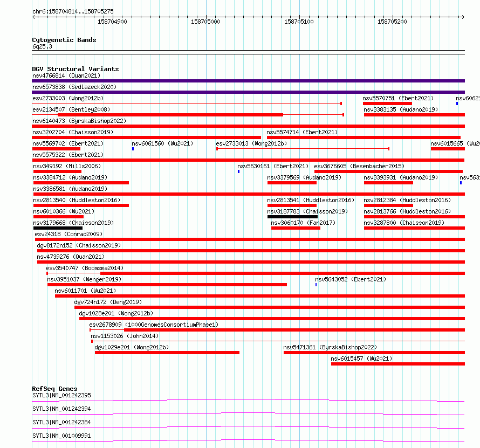Open nsv5575322 (Ebert2021) variant
The width and height of the screenshot is (480, 448).
tap(68, 155)
